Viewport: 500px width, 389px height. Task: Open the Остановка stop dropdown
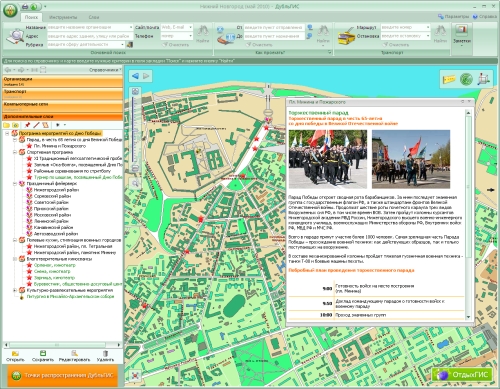428,36
